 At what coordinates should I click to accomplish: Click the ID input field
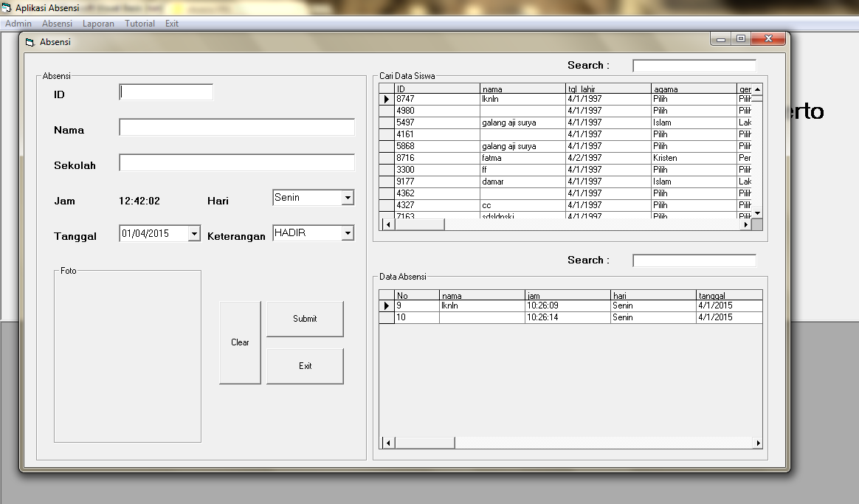(x=164, y=92)
